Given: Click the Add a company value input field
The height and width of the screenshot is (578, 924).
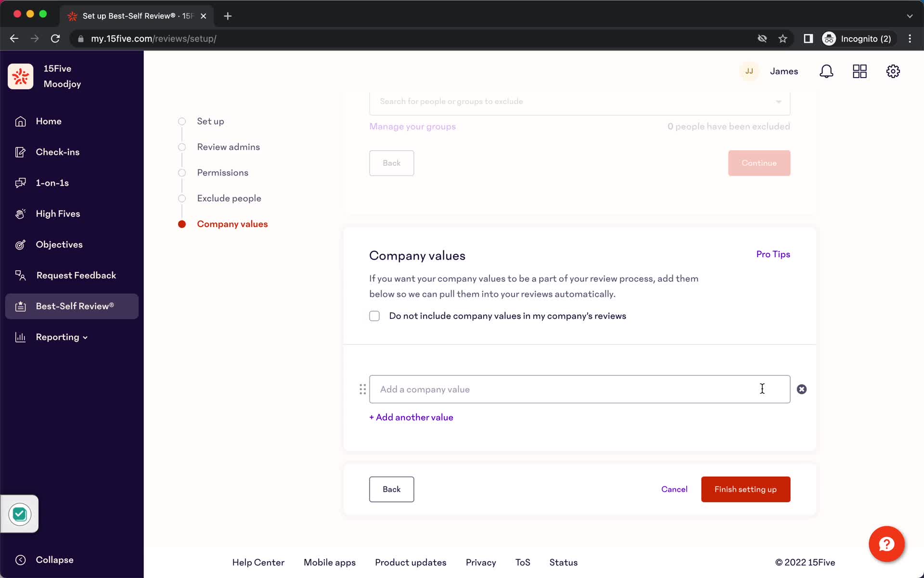Looking at the screenshot, I should (579, 389).
